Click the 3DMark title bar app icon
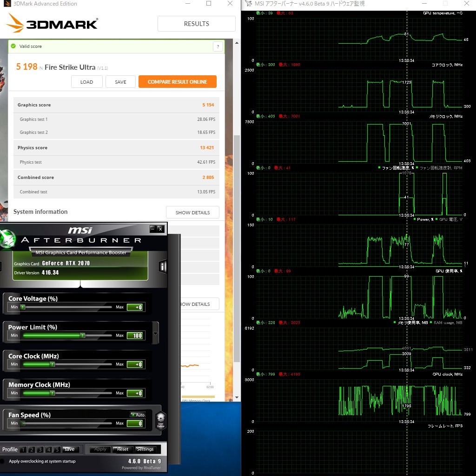 [7, 4]
